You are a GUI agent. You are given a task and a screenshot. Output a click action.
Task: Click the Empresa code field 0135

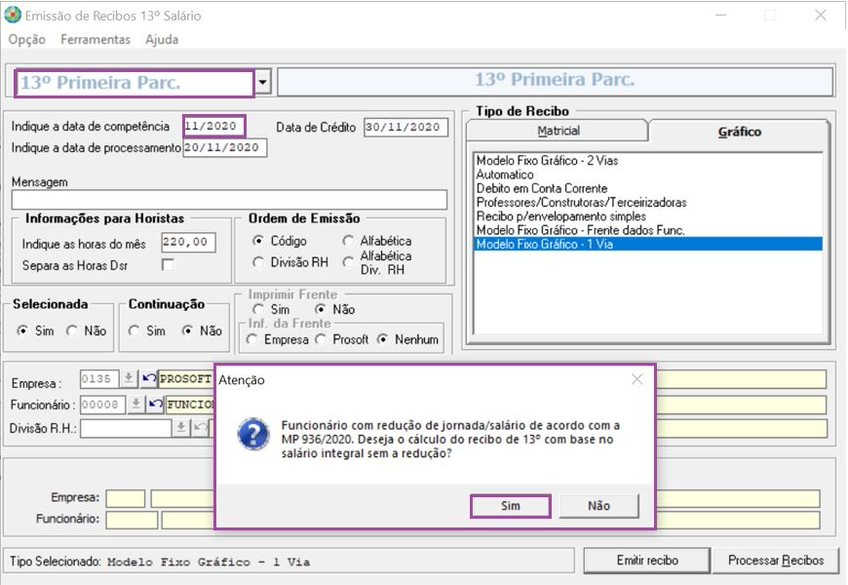click(100, 379)
